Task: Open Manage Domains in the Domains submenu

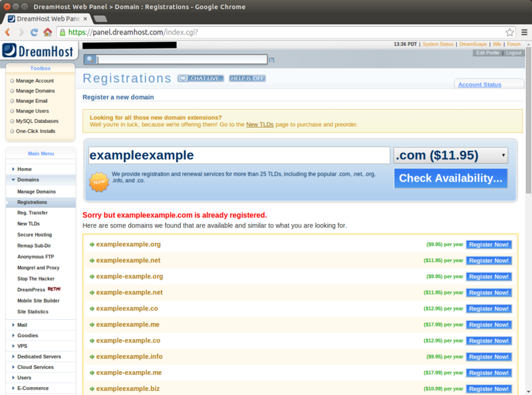Action: 37,192
